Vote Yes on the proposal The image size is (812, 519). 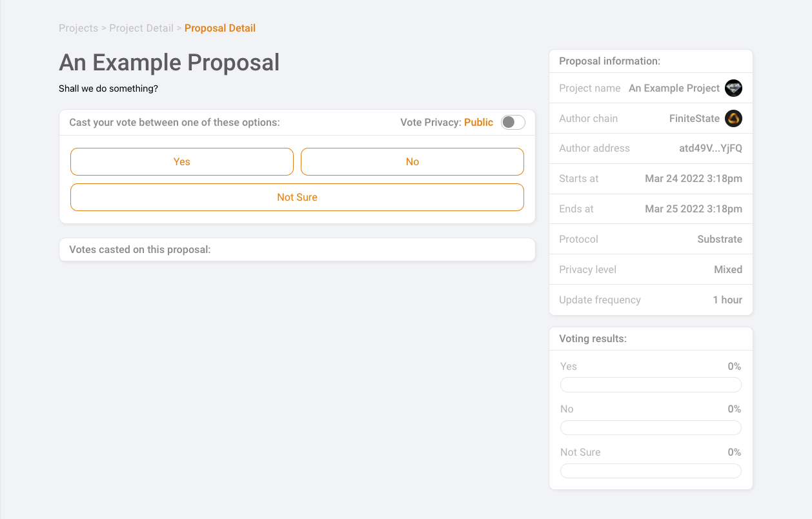pyautogui.click(x=182, y=162)
